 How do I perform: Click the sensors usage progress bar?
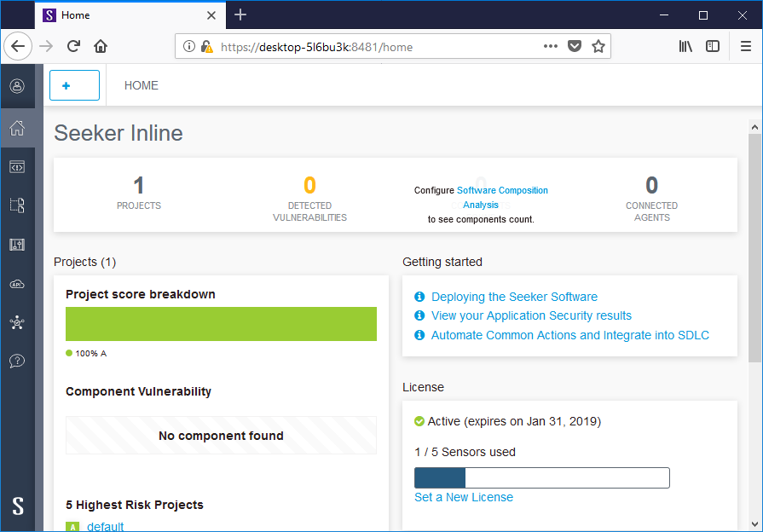point(541,477)
